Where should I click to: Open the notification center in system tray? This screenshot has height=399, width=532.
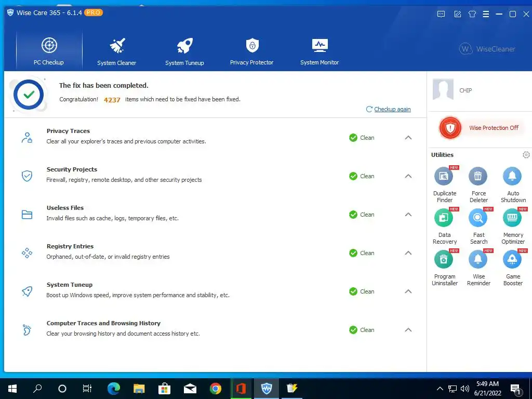pyautogui.click(x=516, y=389)
